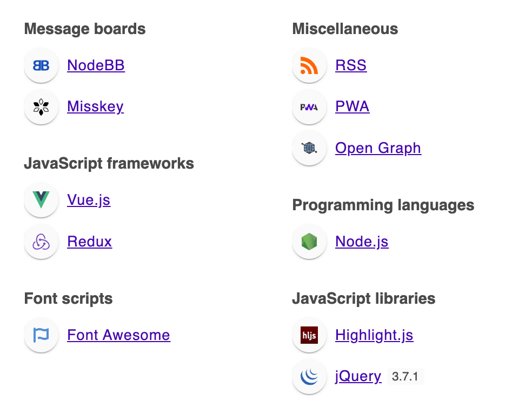Select the JavaScript libraries heading
Screen dimensions: 532x414
click(364, 299)
